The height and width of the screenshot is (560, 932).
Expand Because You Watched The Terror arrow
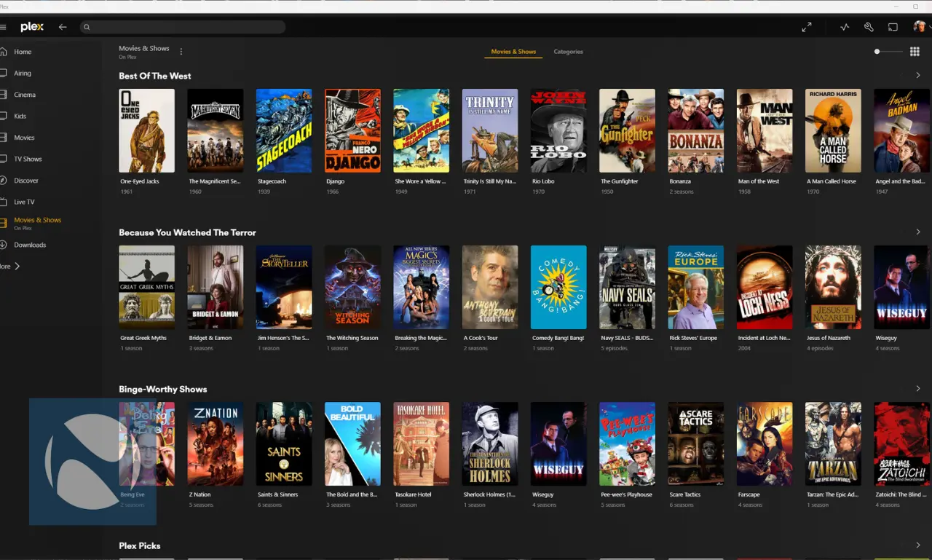pos(917,232)
